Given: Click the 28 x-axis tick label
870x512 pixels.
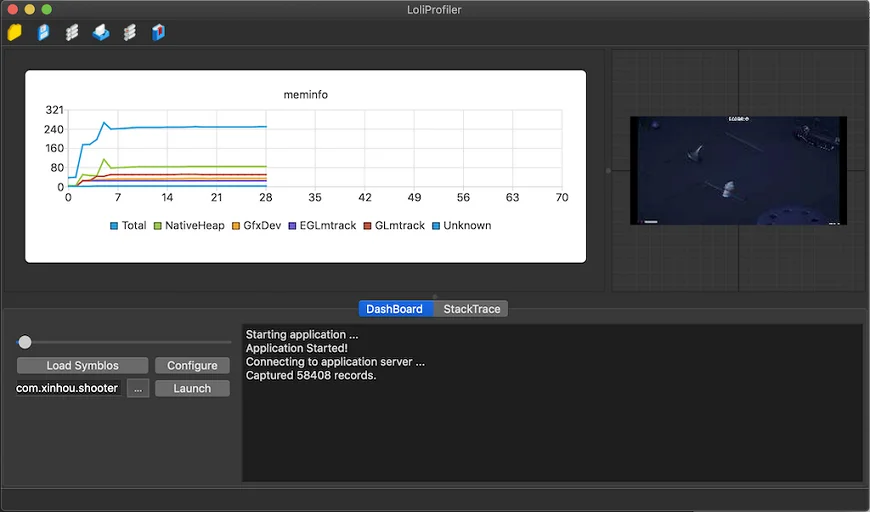Looking at the screenshot, I should click(266, 197).
